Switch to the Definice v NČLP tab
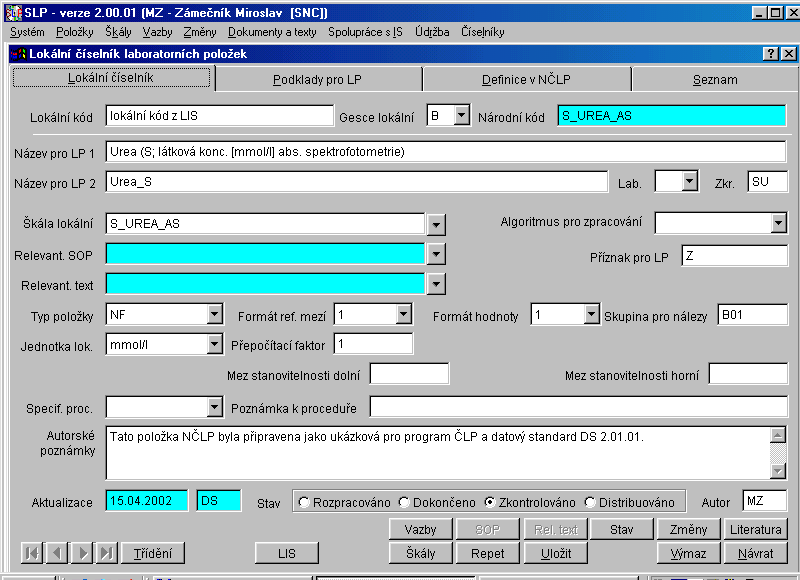This screenshot has width=800, height=580. [x=526, y=80]
